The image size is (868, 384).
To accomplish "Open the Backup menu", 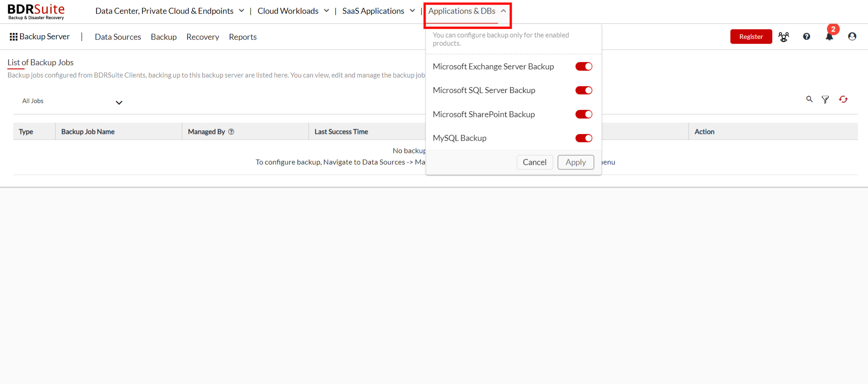I will (x=164, y=37).
